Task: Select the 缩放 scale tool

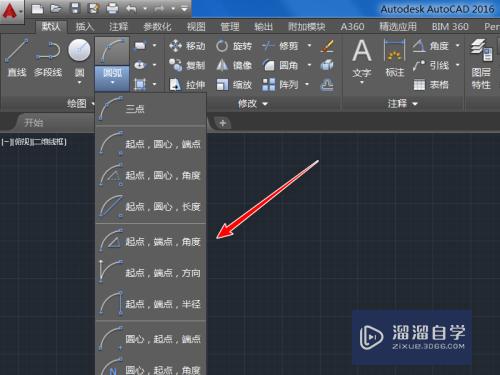Action: pos(233,85)
